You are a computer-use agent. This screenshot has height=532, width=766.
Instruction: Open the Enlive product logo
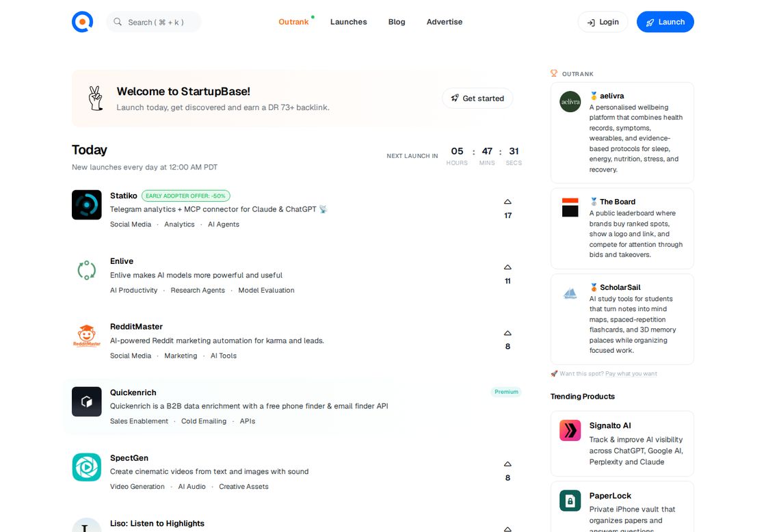point(87,270)
